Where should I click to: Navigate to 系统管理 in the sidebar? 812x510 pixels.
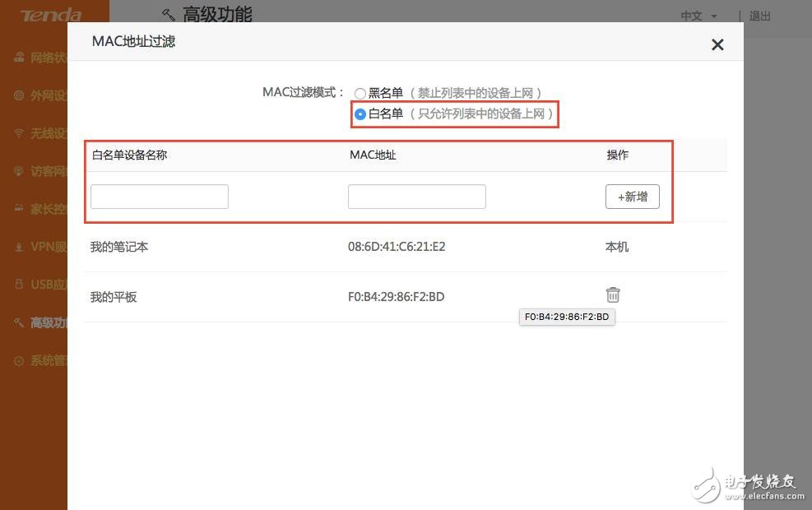pyautogui.click(x=18, y=360)
